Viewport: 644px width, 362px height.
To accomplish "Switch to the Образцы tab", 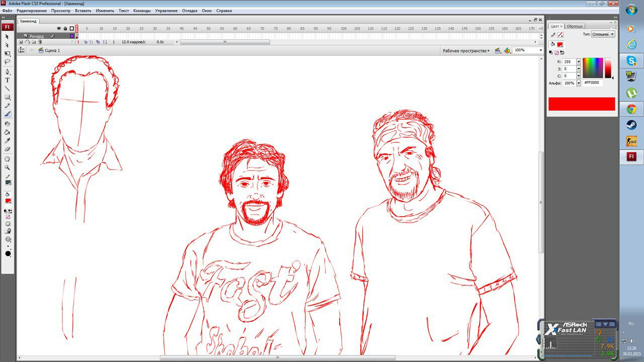I will point(575,26).
